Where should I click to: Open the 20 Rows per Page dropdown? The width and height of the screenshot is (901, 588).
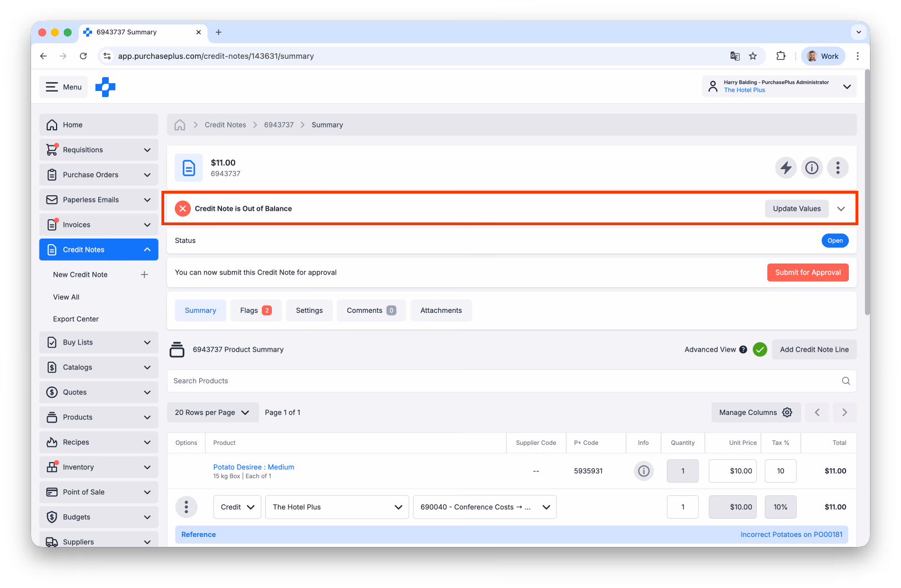(x=213, y=413)
